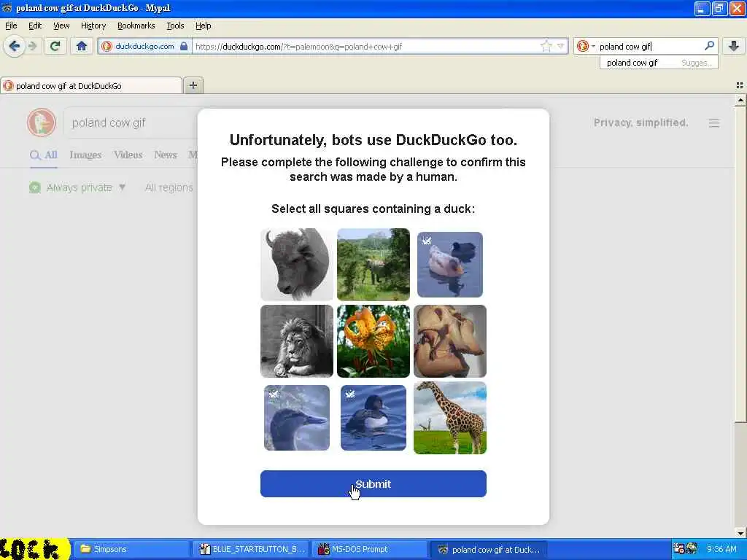Submit the duck challenge
Viewport: 747px width, 560px height.
373,484
